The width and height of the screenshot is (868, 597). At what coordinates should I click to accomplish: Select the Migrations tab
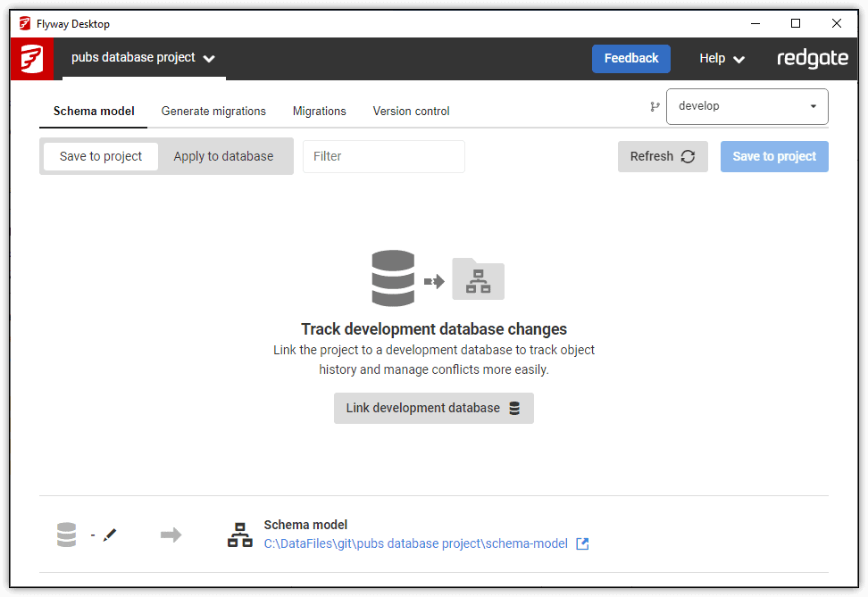[319, 111]
